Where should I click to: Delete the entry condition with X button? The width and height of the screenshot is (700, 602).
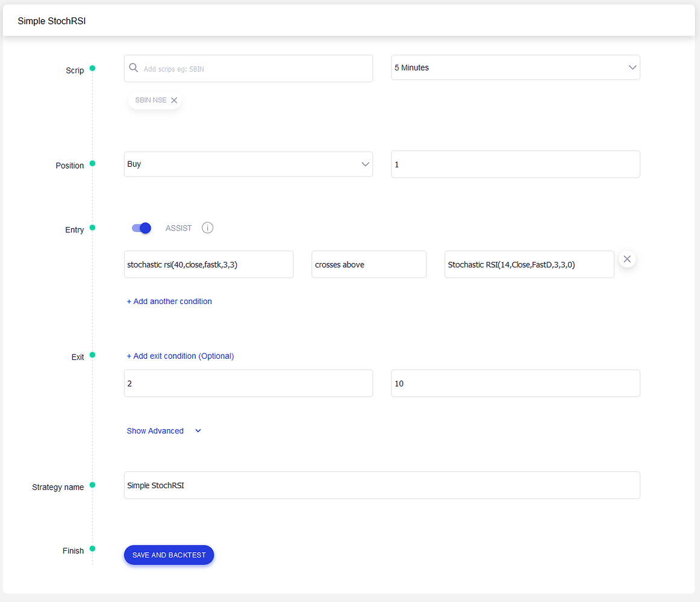(627, 259)
